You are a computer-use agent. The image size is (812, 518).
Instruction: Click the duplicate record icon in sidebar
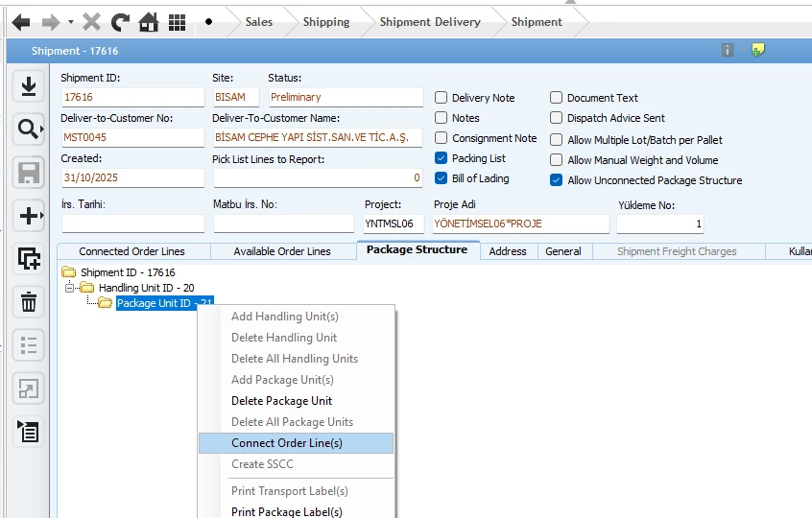pos(29,259)
